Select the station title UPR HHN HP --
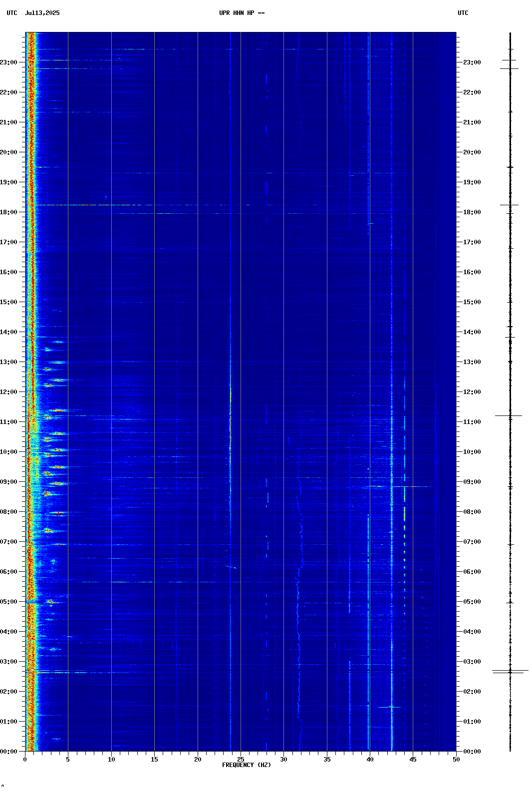532x791 pixels. [x=242, y=13]
